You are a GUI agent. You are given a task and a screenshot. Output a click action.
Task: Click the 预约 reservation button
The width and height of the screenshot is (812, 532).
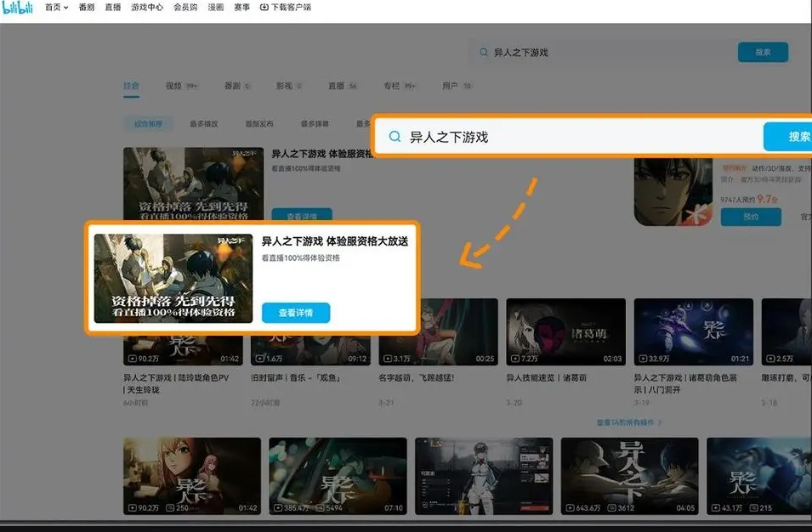pyautogui.click(x=751, y=217)
